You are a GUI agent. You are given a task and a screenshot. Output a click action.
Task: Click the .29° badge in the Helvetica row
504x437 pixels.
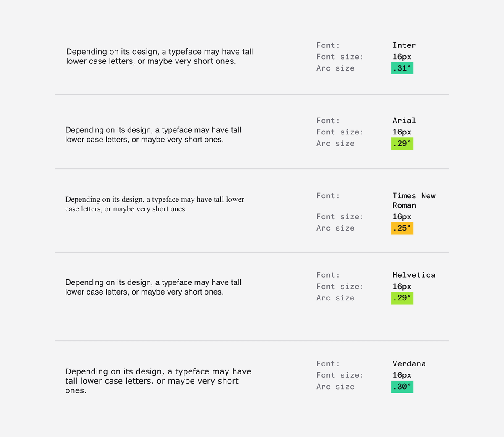click(402, 298)
